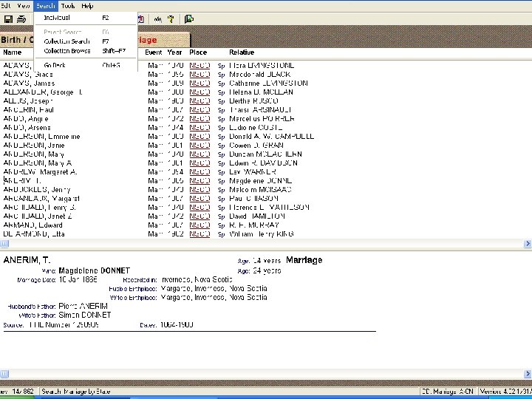Click the green exit door toolbar icon
The height and width of the screenshot is (399, 532).
(189, 19)
